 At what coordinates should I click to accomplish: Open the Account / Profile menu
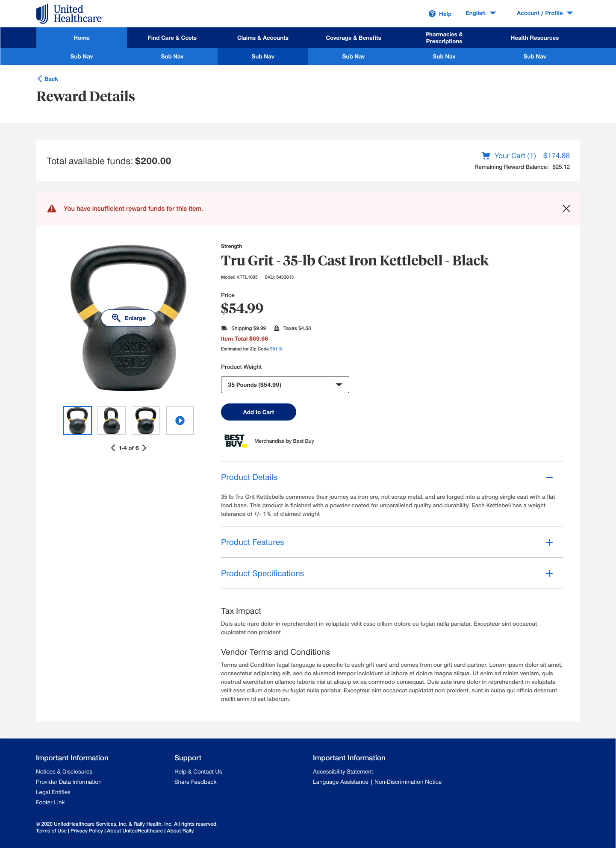point(545,13)
